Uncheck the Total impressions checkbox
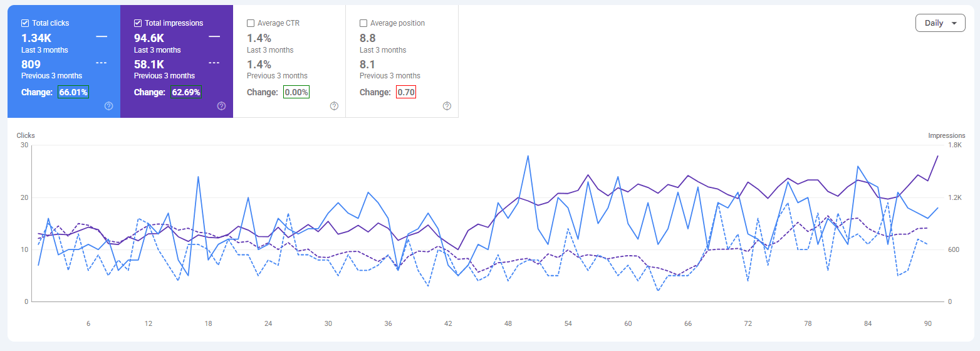 pos(138,23)
